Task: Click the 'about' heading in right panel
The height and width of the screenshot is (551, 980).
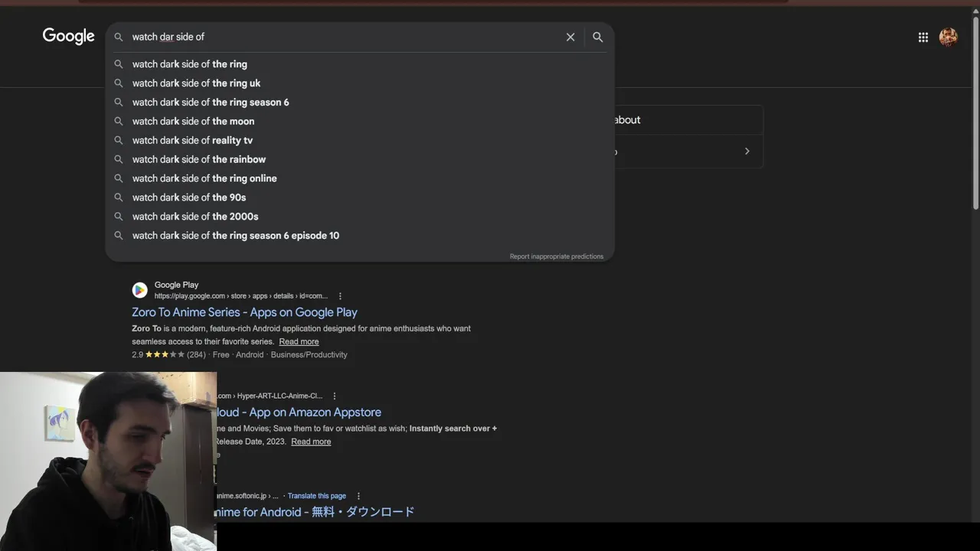Action: (x=627, y=120)
